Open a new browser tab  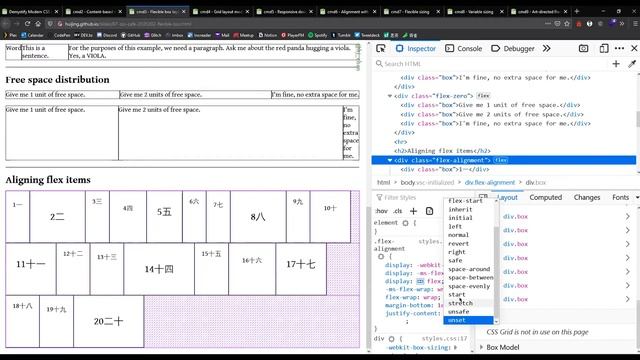(577, 11)
